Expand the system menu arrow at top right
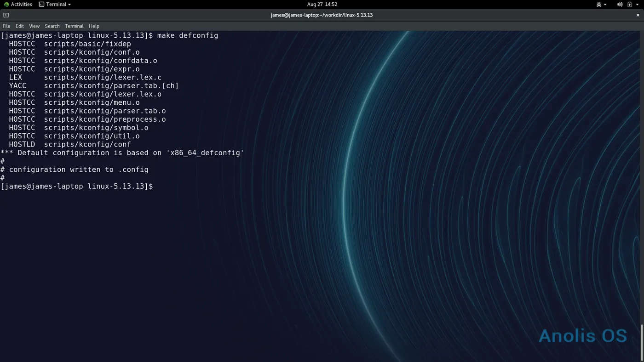This screenshot has width=644, height=362. tap(638, 4)
